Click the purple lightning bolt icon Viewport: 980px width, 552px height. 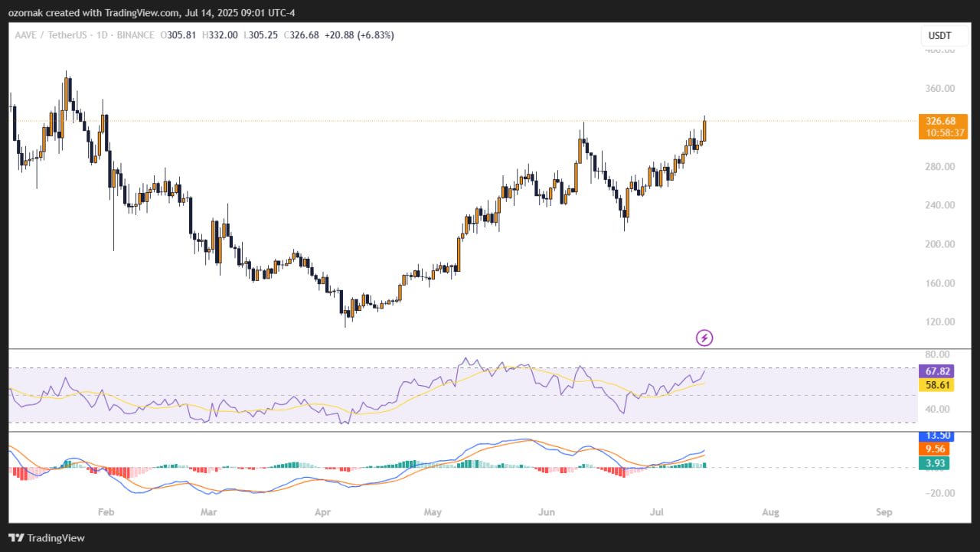(x=704, y=337)
